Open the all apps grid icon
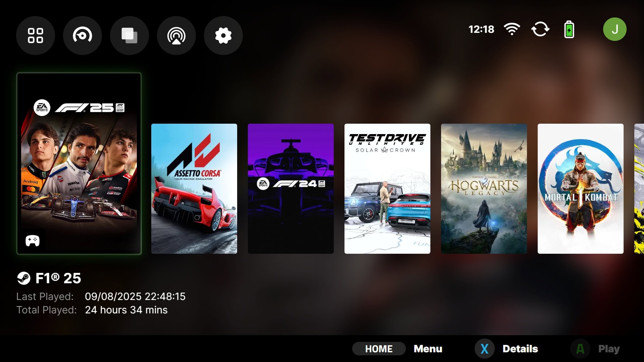Screen dimensions: 644x362 point(36,36)
